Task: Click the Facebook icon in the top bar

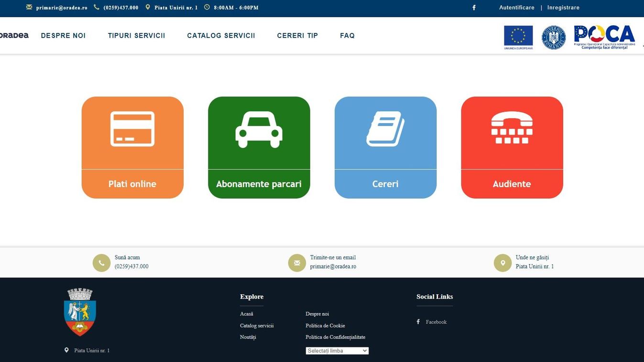Action: pos(474,8)
